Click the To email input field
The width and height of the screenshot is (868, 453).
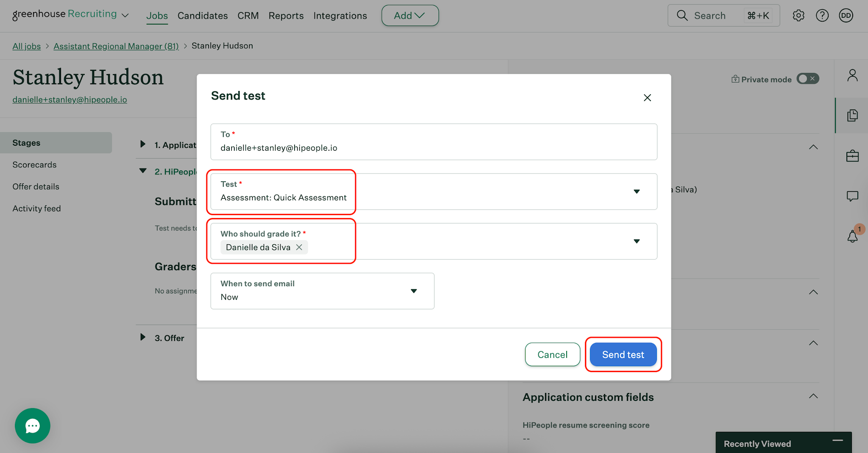[x=434, y=142]
